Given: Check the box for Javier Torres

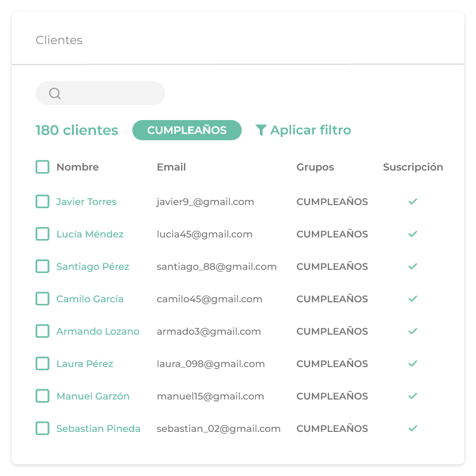Looking at the screenshot, I should pos(42,202).
